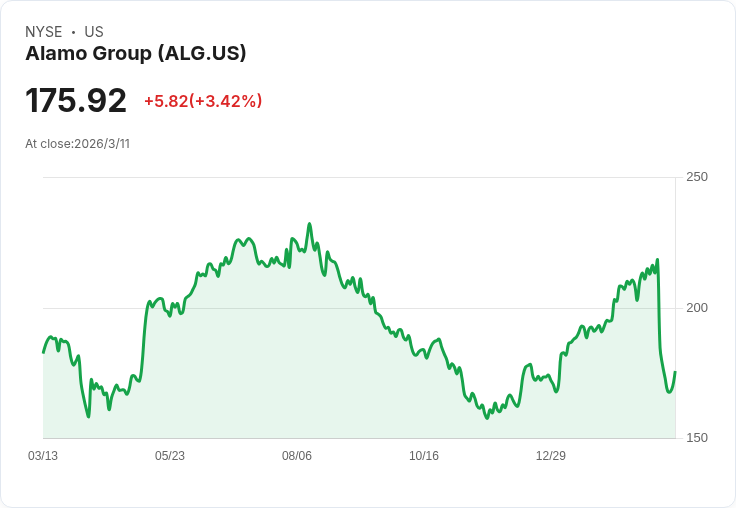
Task: Click the 250 y-axis label
Action: (697, 177)
